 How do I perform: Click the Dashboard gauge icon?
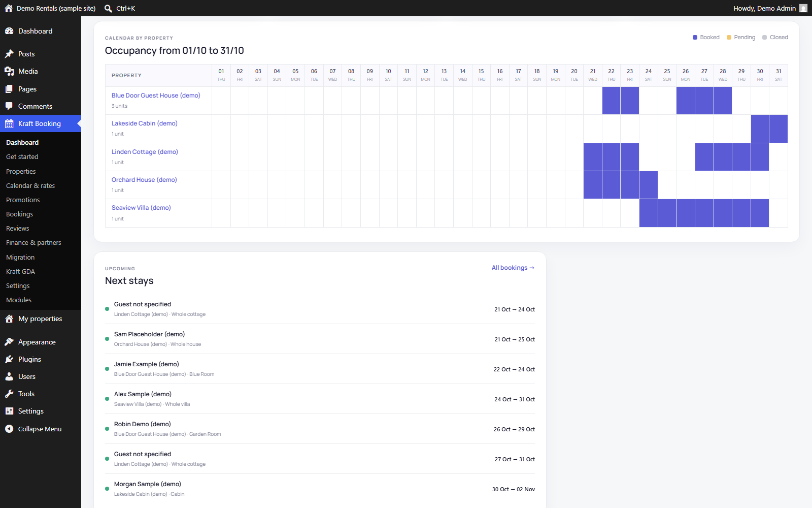[x=9, y=31]
